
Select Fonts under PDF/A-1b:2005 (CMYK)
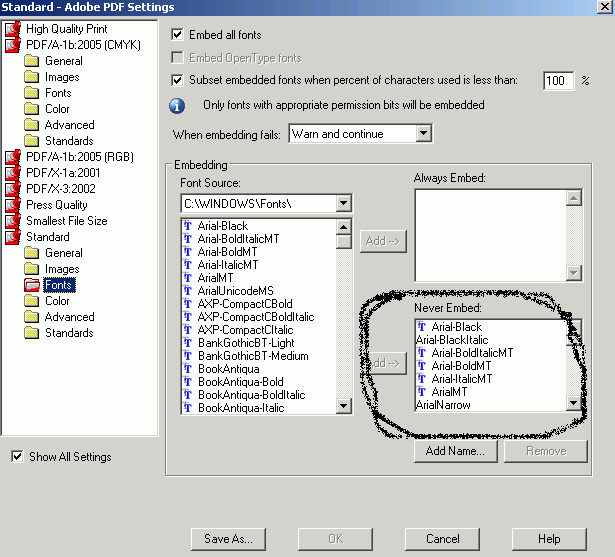point(58,93)
